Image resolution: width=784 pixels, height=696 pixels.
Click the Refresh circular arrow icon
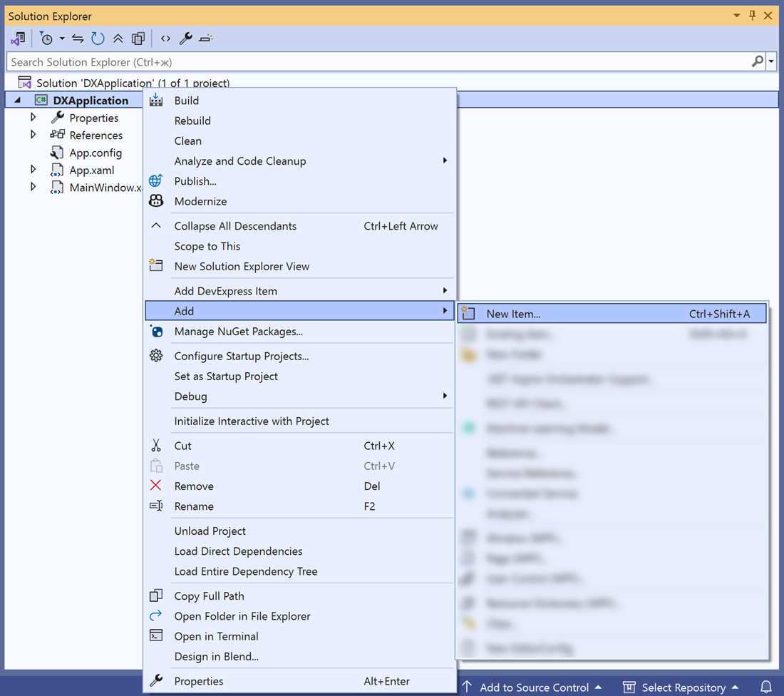pos(98,39)
